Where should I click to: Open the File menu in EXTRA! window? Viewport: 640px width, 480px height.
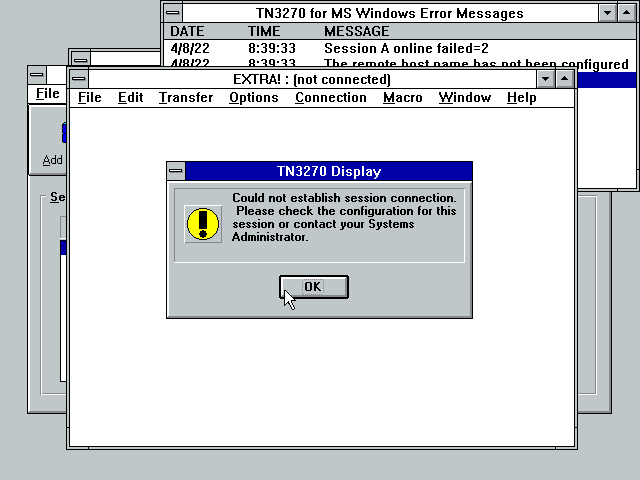[x=89, y=98]
